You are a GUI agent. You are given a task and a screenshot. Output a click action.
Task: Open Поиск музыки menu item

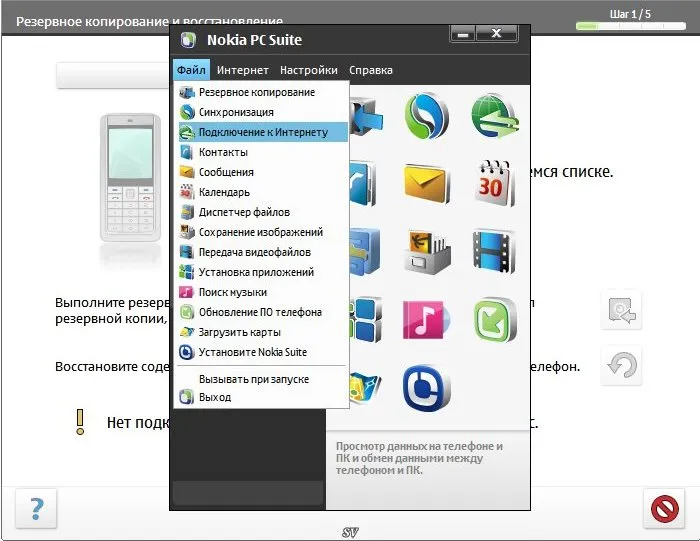(x=263, y=292)
